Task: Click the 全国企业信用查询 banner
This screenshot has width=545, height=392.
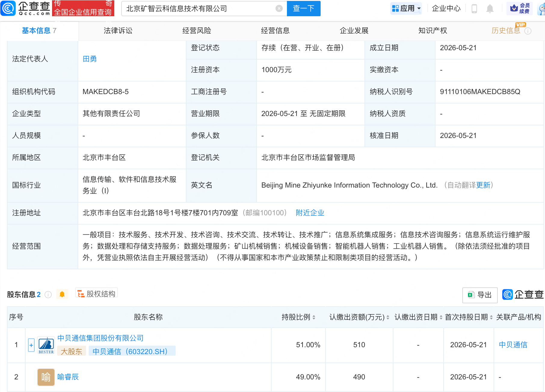Action: point(83,8)
